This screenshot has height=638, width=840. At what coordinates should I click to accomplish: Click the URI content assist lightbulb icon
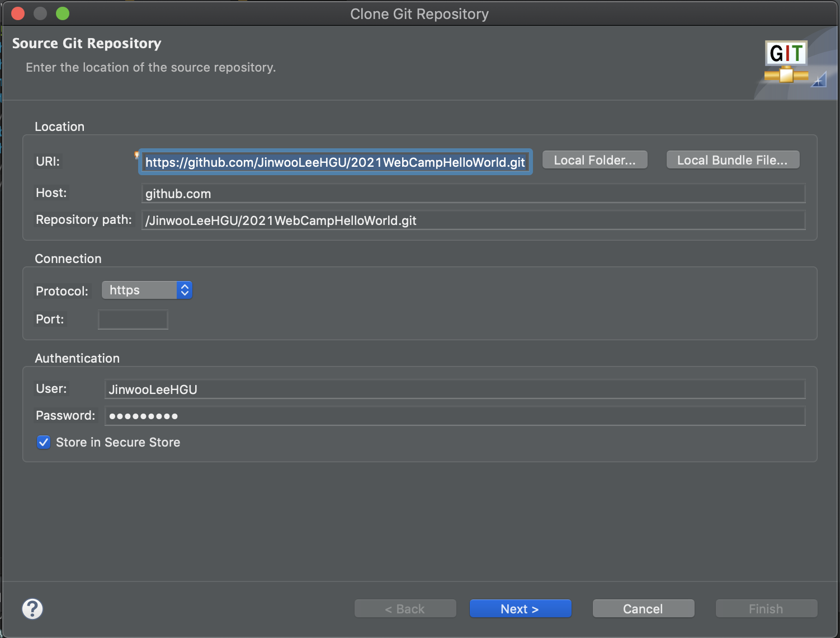coord(136,155)
